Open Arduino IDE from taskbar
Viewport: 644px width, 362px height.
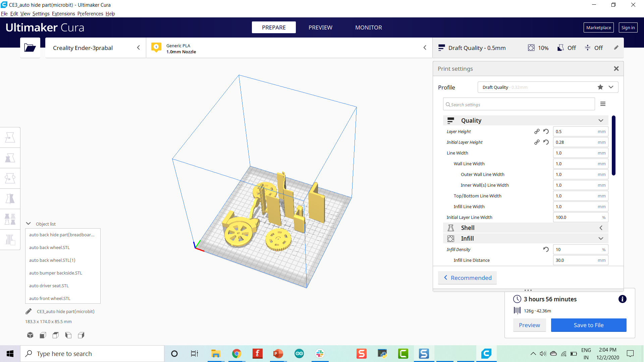tap(299, 353)
